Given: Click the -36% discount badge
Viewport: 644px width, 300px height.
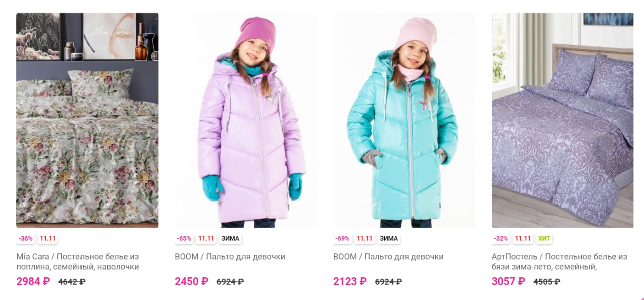Looking at the screenshot, I should point(25,239).
